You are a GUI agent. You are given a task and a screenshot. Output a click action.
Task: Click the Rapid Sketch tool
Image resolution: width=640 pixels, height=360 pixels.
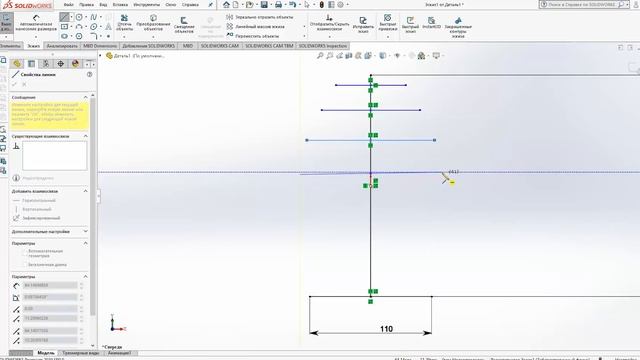(x=410, y=24)
